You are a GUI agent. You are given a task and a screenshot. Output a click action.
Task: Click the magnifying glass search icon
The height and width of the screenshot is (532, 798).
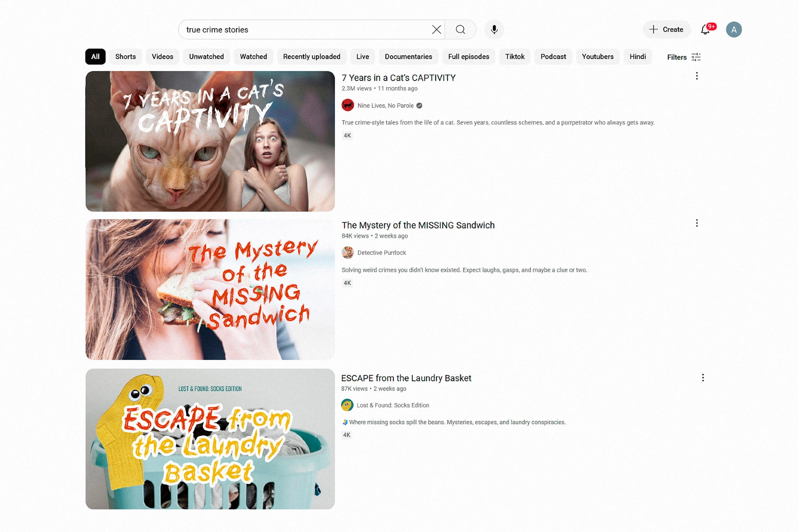[460, 30]
